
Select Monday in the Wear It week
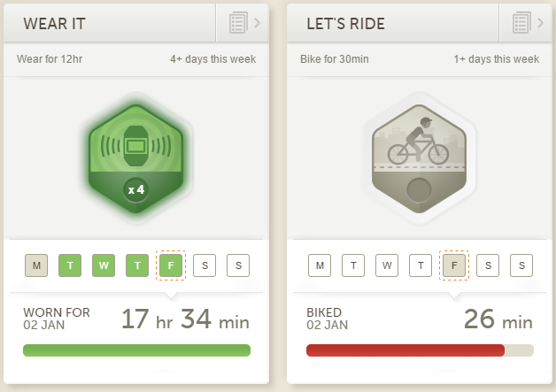point(36,265)
